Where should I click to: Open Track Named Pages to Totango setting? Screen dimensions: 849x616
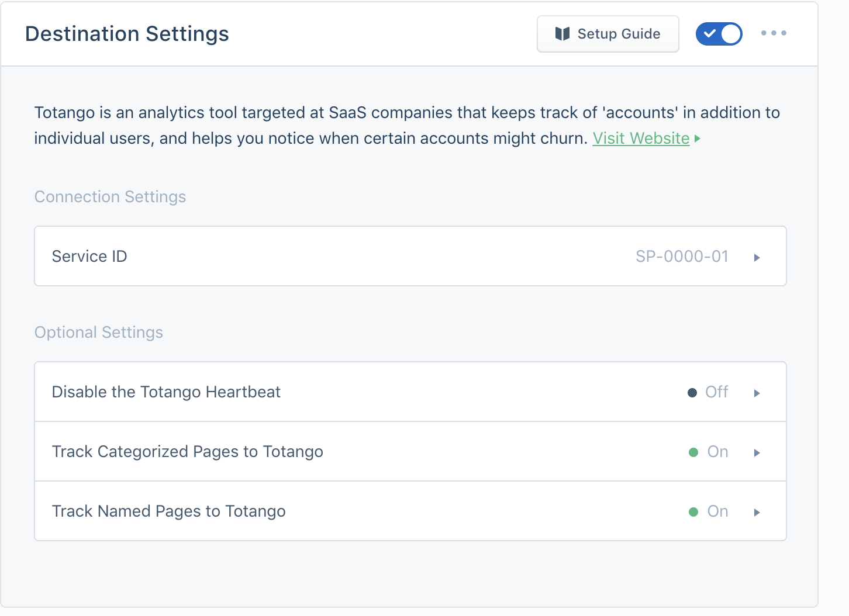tap(410, 511)
